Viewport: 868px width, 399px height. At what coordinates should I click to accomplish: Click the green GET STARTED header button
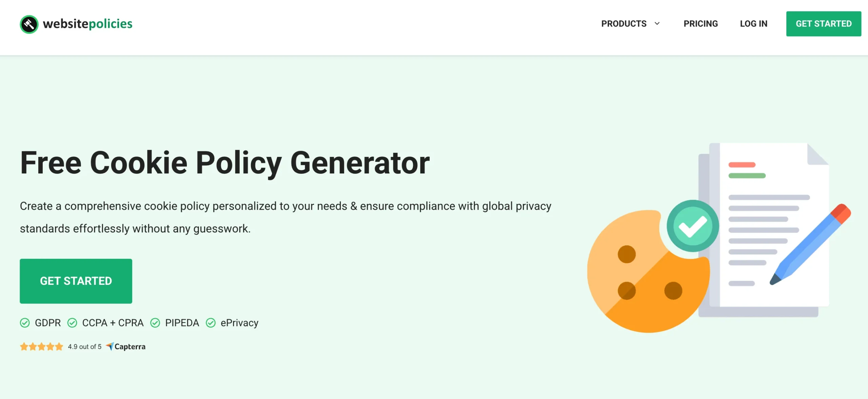(823, 23)
